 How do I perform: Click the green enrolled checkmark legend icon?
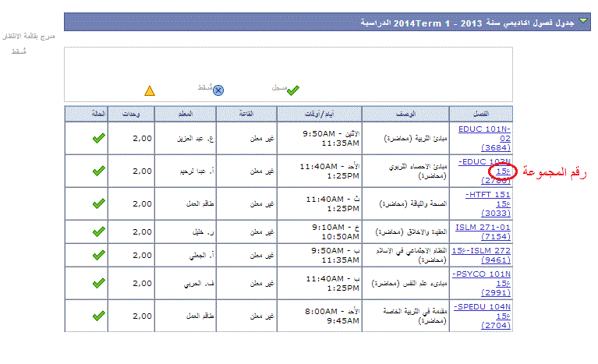pos(292,90)
